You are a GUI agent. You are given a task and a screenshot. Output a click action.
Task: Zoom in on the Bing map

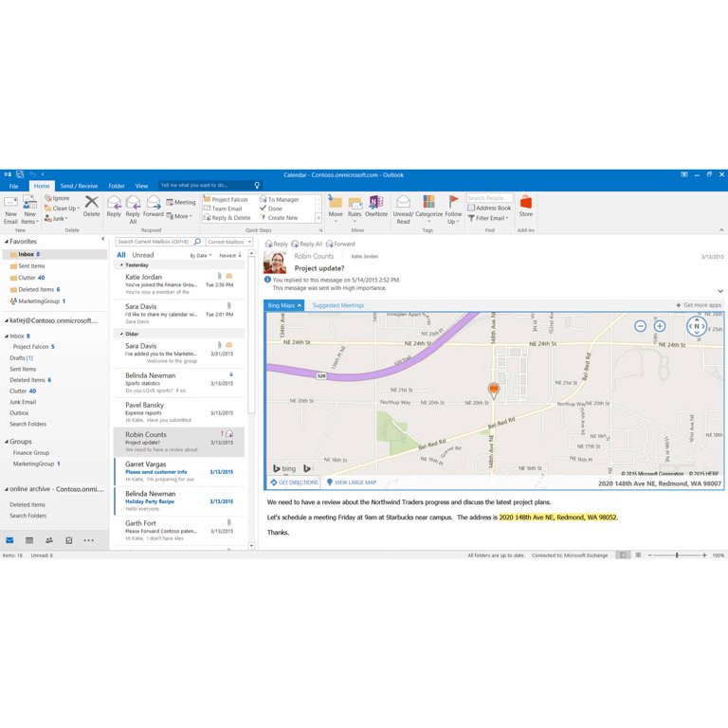click(x=660, y=326)
